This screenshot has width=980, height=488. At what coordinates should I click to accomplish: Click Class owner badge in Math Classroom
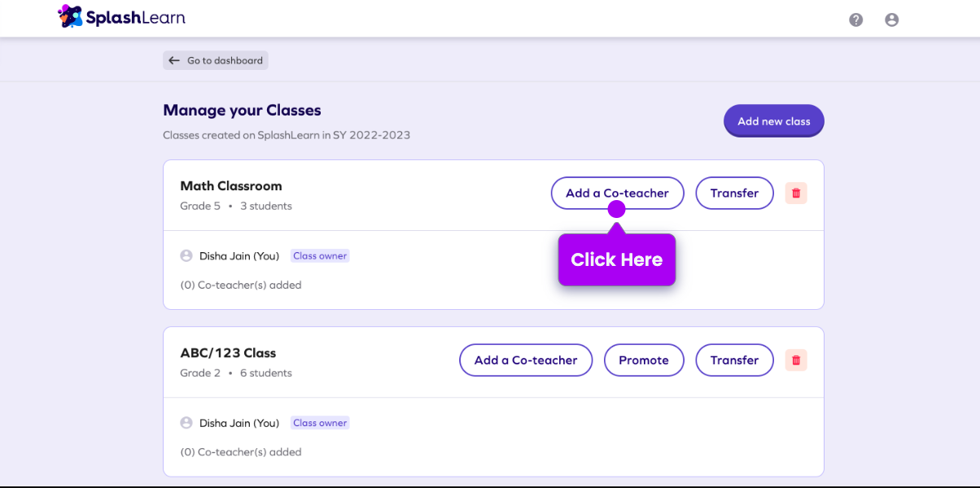coord(320,256)
